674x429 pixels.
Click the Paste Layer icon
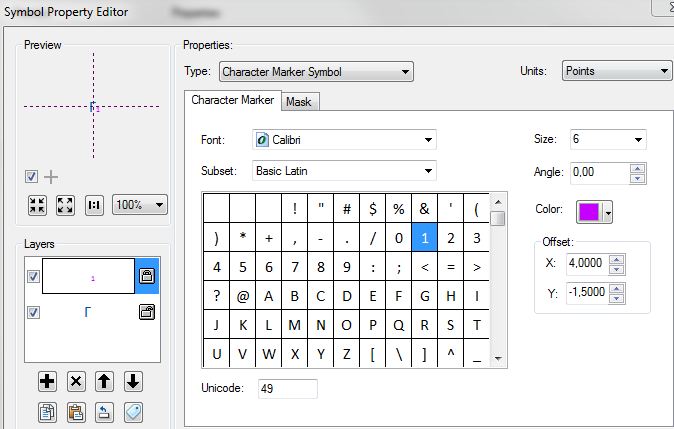[x=76, y=411]
